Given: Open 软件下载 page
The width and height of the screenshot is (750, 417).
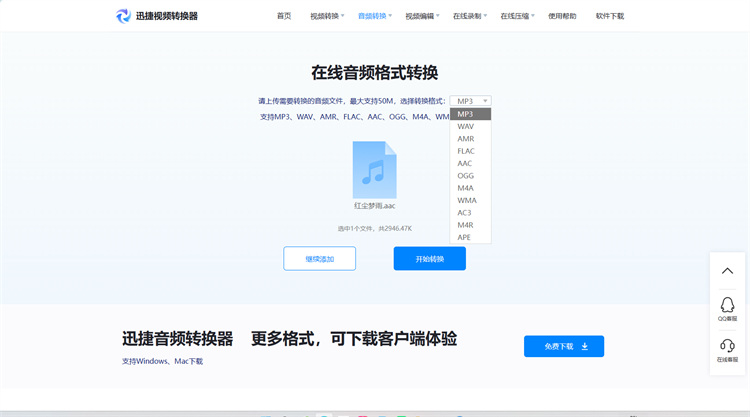Looking at the screenshot, I should [610, 16].
